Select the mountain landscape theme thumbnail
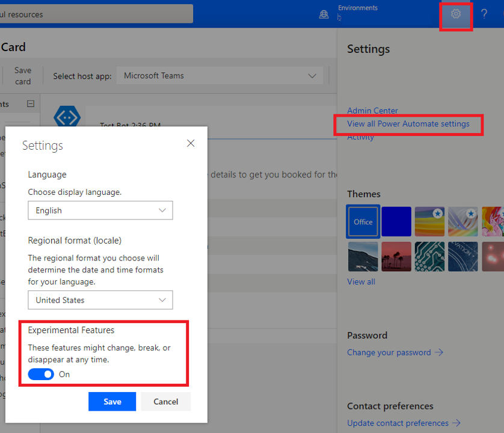Image resolution: width=504 pixels, height=433 pixels. 363,257
